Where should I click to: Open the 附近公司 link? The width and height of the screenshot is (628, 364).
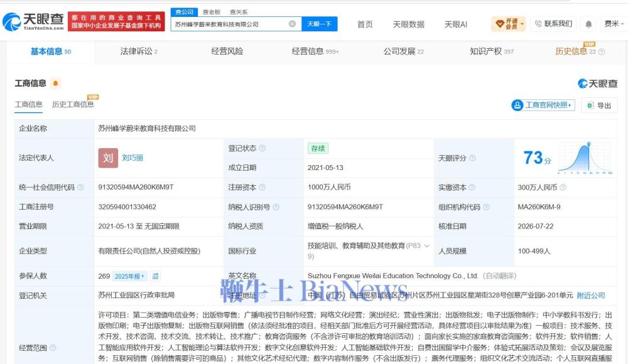591,296
